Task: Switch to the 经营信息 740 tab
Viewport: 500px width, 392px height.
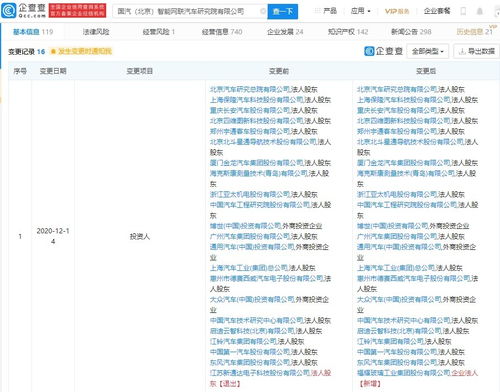Action: point(222,32)
